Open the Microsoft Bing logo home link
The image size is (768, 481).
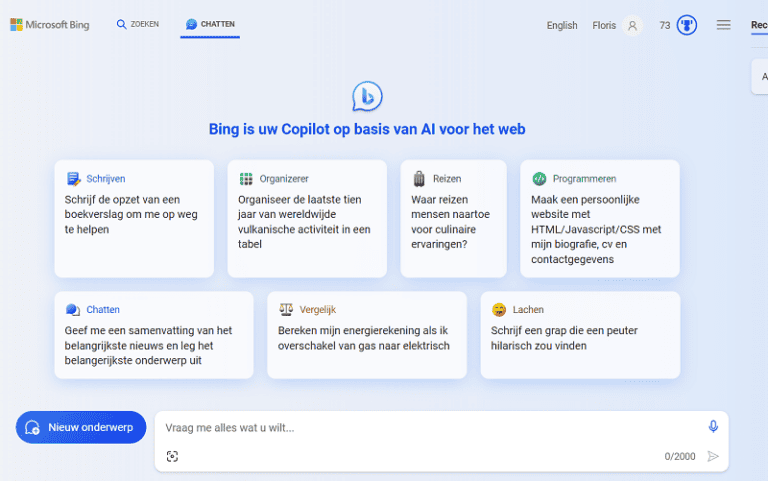pos(49,24)
